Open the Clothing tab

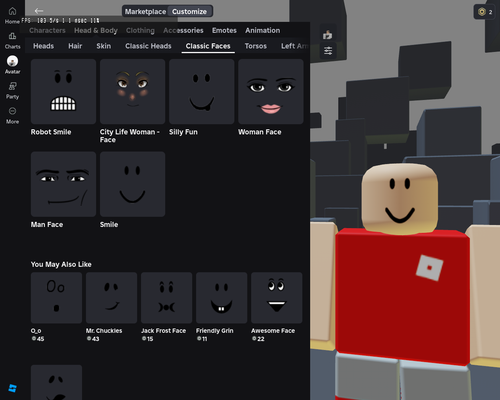click(x=140, y=30)
